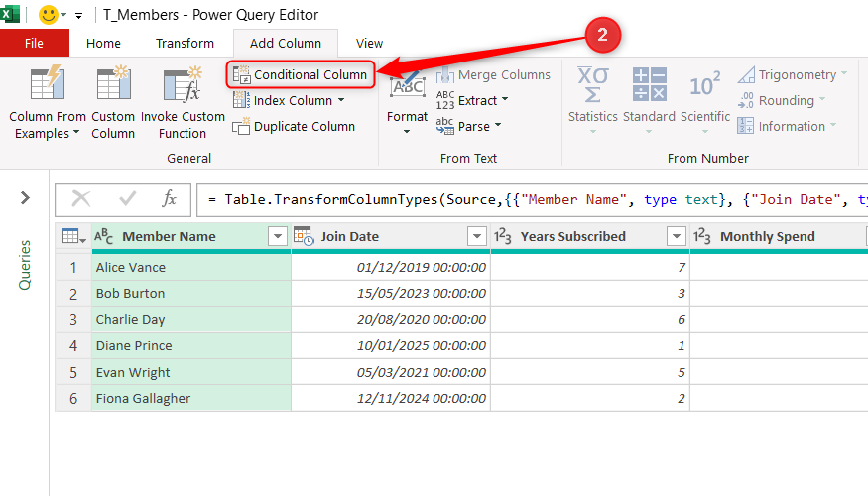Click the Charlie Day cell

pyautogui.click(x=191, y=320)
